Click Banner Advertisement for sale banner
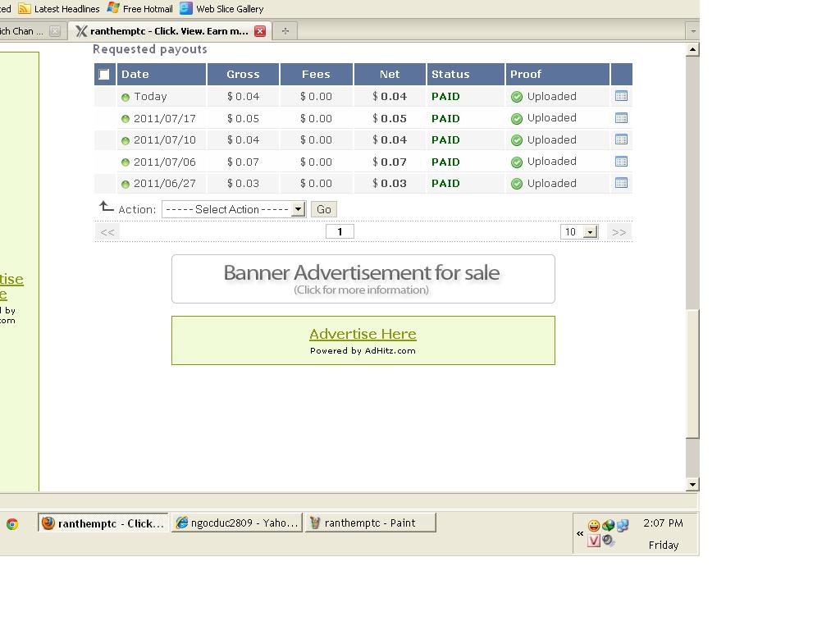The height and width of the screenshot is (630, 840). click(x=363, y=279)
